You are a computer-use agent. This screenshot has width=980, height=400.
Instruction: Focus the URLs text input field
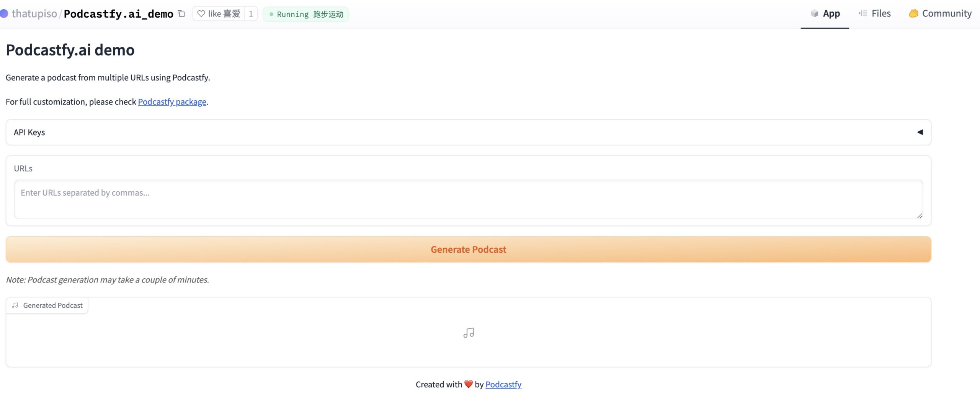tap(468, 199)
